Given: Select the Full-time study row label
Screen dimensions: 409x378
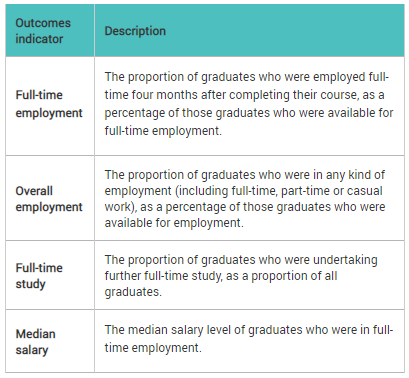Looking at the screenshot, I should 39,276.
